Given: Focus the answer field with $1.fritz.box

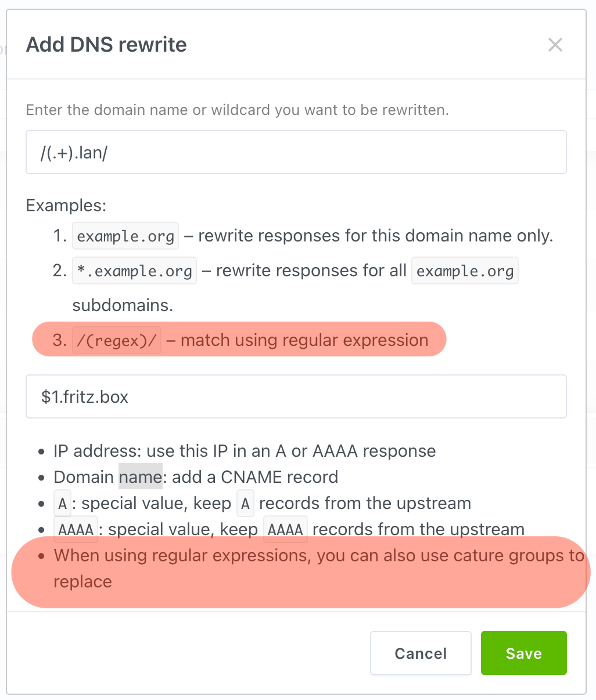Looking at the screenshot, I should point(296,396).
